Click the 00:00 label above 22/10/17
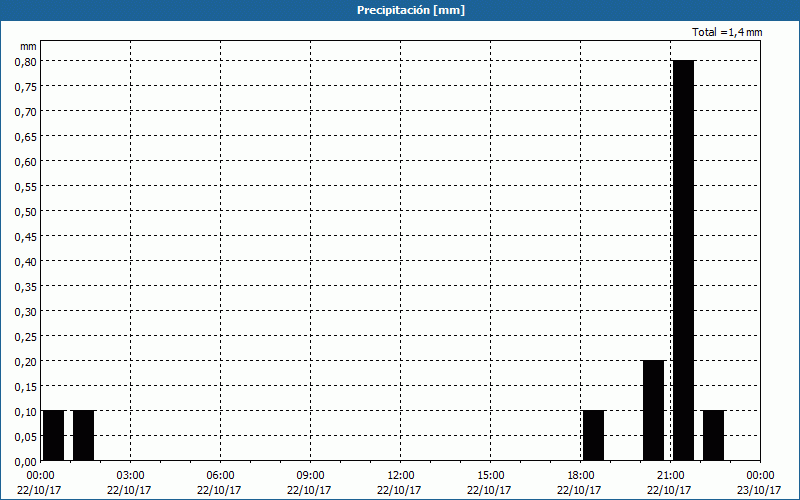Screen dimensions: 800x500 click(x=40, y=476)
